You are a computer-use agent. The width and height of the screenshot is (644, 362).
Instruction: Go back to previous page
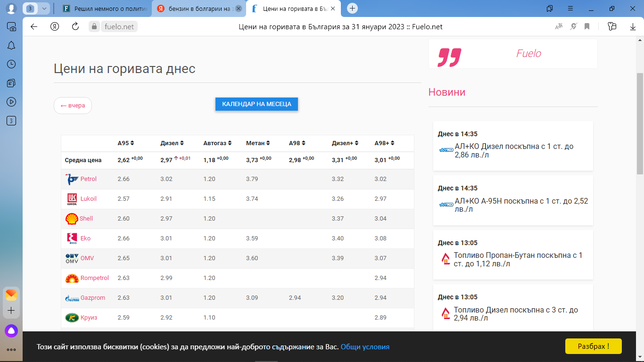(x=34, y=27)
